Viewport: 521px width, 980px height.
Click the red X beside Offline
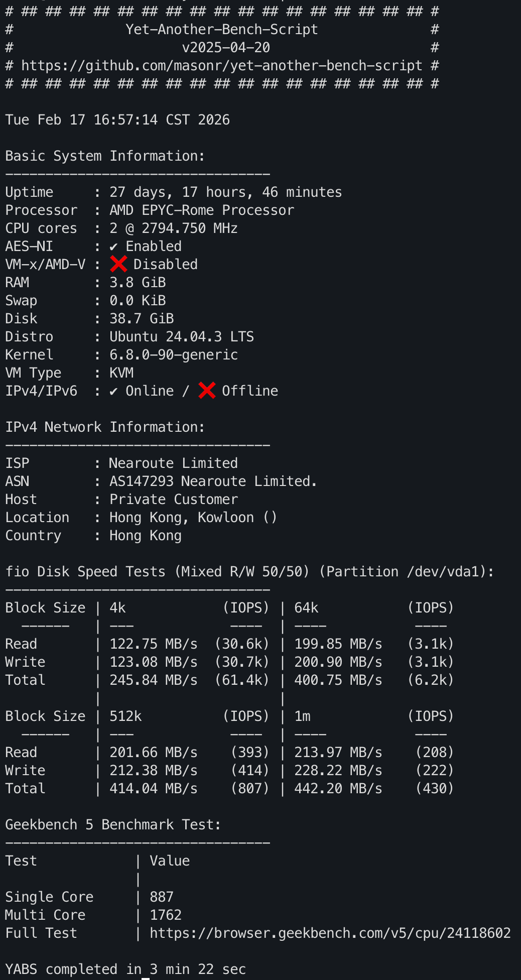207,391
